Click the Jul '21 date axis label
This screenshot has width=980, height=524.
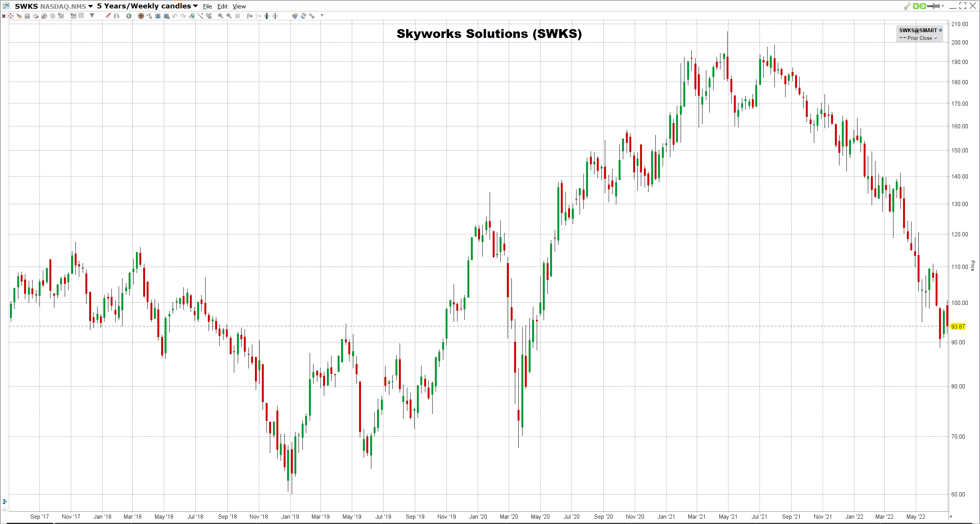pos(759,517)
